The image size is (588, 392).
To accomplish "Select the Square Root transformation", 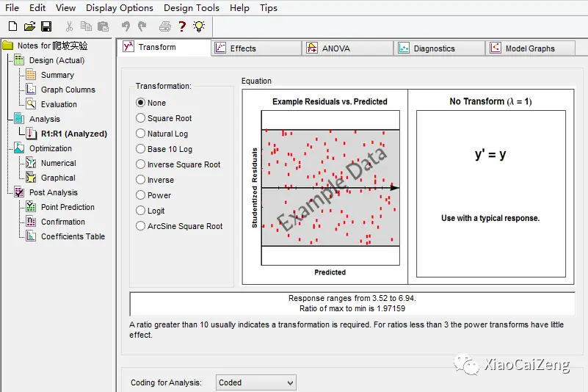I will coord(141,117).
